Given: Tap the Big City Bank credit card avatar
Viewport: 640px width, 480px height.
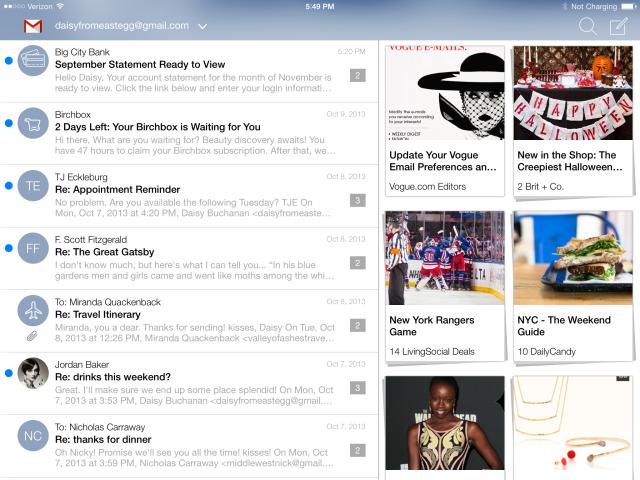Looking at the screenshot, I should click(33, 60).
